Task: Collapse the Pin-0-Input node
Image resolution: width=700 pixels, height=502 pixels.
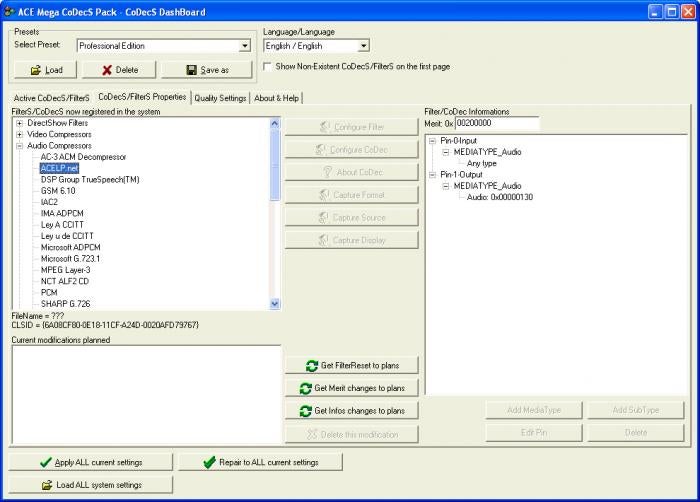Action: pos(432,141)
